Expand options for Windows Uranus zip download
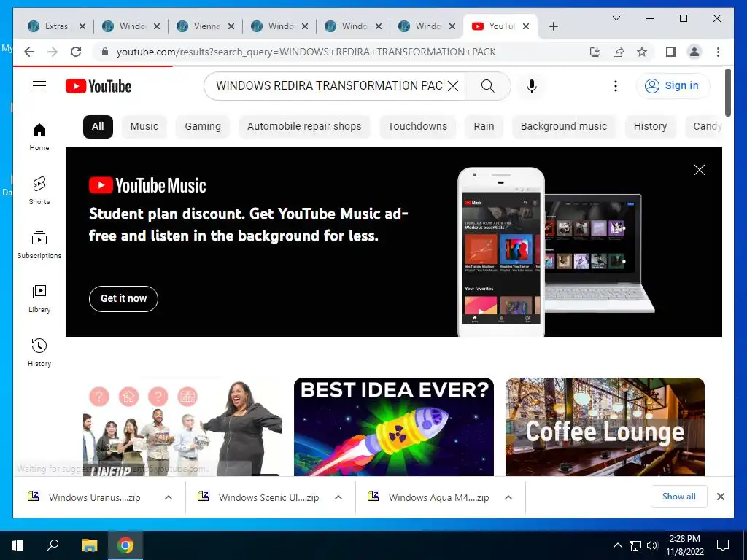The height and width of the screenshot is (560, 747). tap(169, 497)
